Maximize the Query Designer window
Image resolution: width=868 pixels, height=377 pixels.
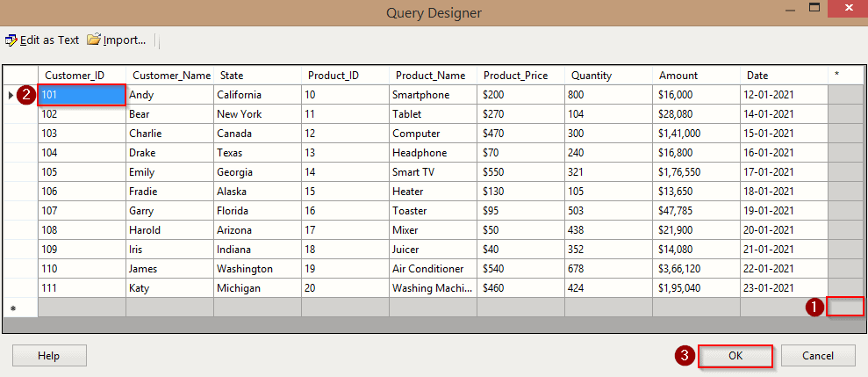point(814,8)
